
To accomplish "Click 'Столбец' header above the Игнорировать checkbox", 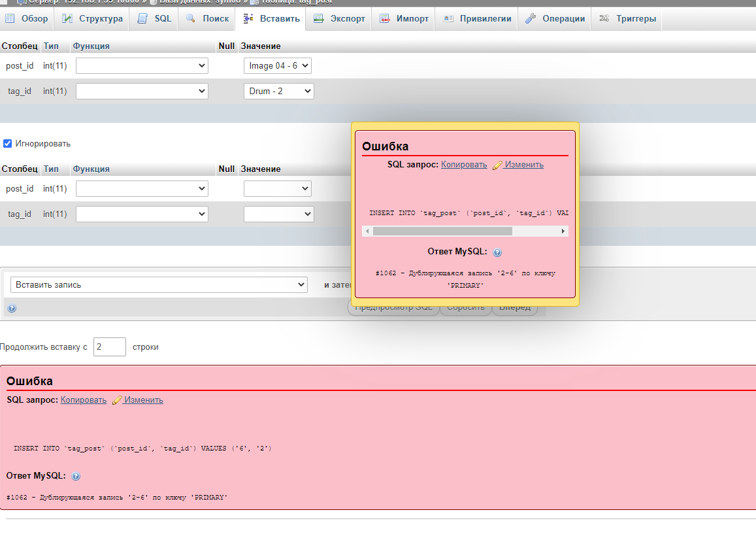I will [20, 46].
